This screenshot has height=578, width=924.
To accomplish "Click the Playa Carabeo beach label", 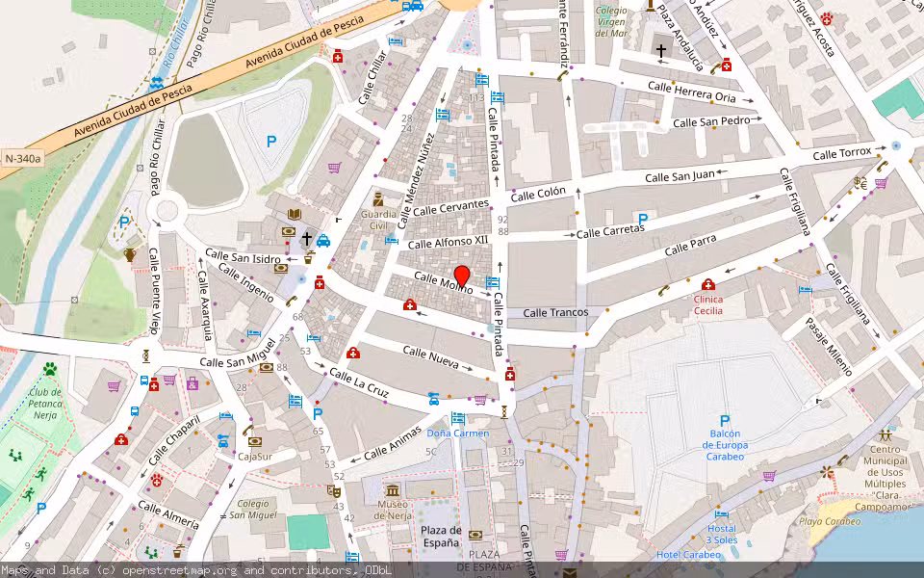I will pos(831,521).
